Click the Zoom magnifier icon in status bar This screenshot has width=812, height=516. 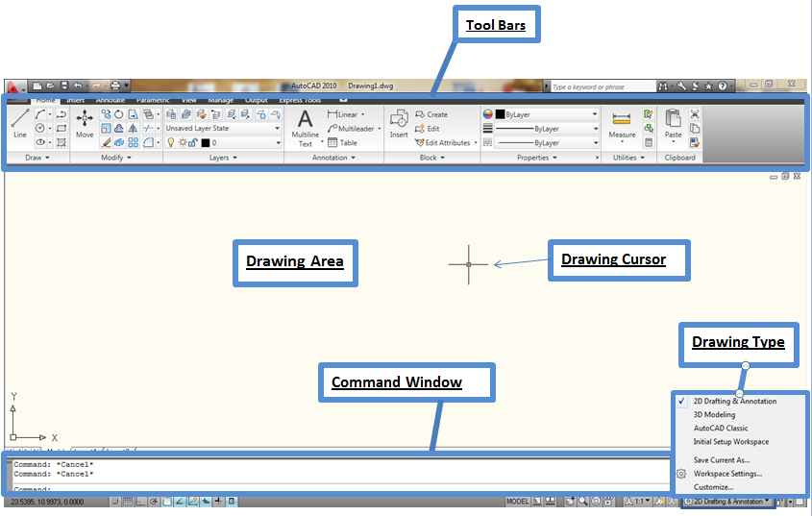tap(583, 502)
